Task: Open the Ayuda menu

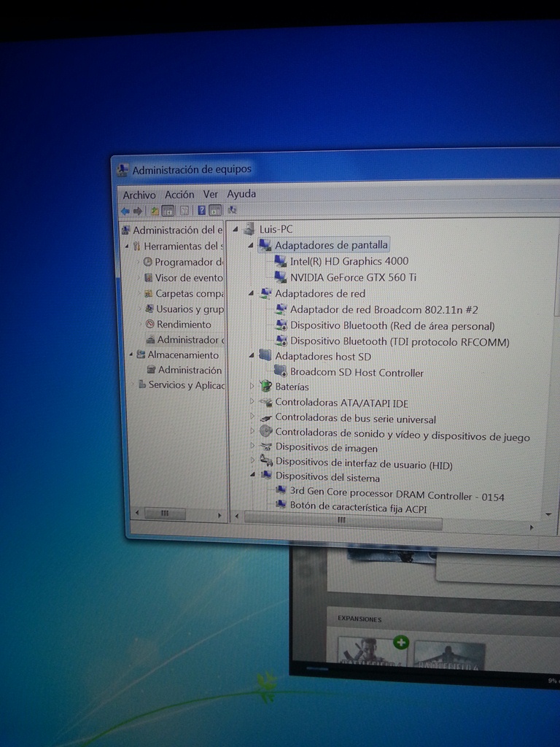Action: point(241,193)
